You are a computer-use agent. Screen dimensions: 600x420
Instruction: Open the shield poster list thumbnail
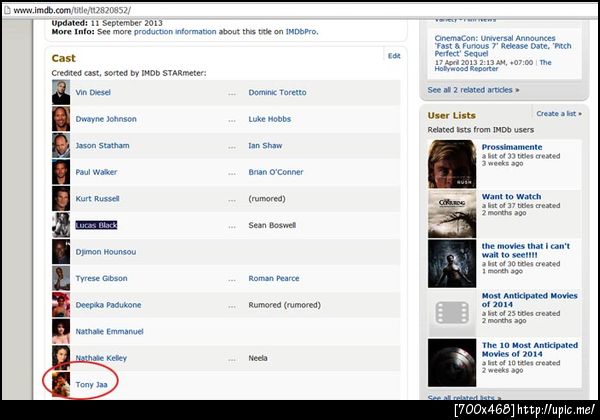click(x=452, y=363)
